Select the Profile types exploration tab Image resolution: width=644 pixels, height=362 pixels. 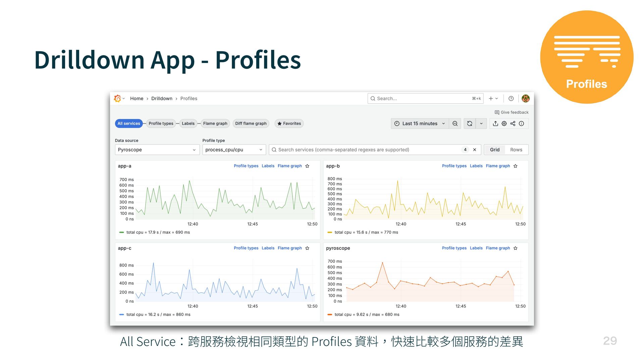tap(161, 124)
